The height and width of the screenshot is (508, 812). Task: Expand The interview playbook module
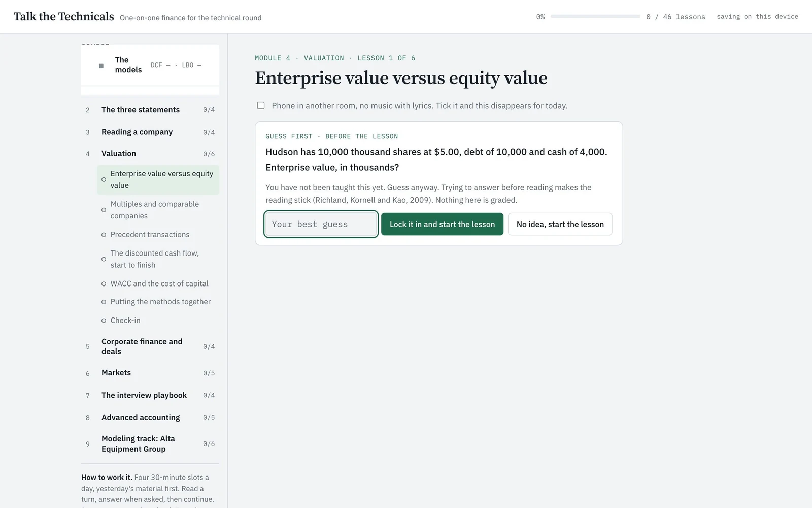click(150, 395)
